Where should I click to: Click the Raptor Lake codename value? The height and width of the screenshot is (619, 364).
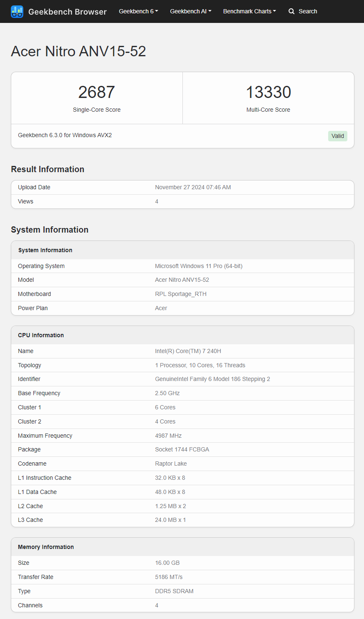tap(171, 464)
